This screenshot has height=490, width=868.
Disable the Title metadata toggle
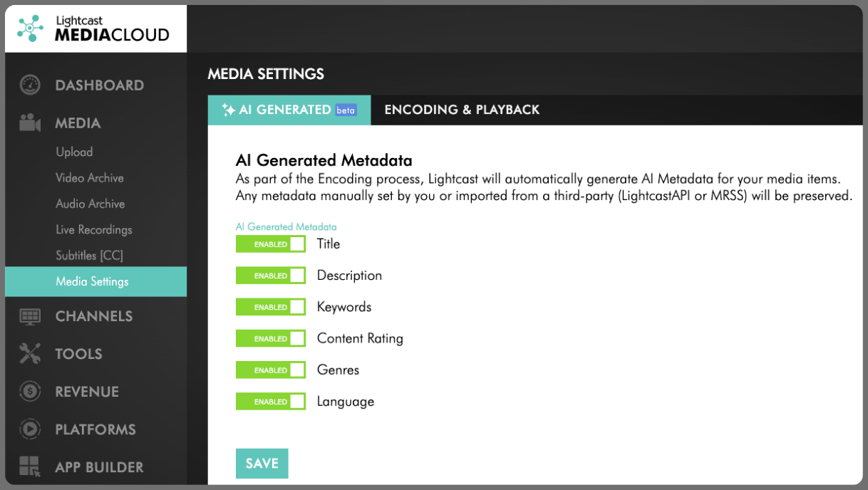pos(271,244)
